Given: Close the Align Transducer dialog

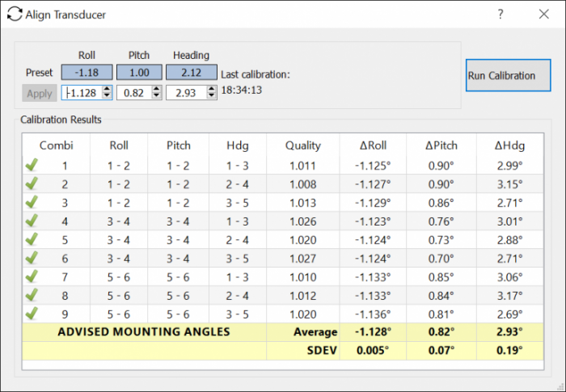Looking at the screenshot, I should [543, 14].
